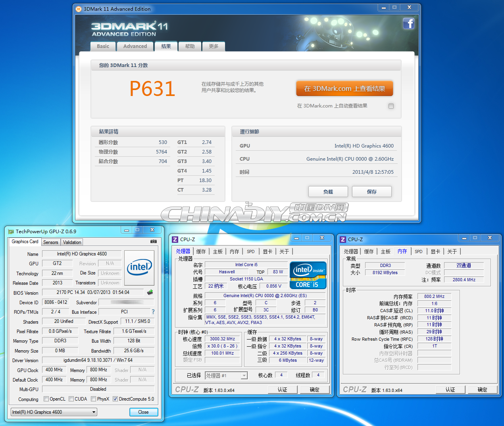This screenshot has height=426, width=504.
Task: Click the Intel Core i5 badge image
Action: point(308,276)
